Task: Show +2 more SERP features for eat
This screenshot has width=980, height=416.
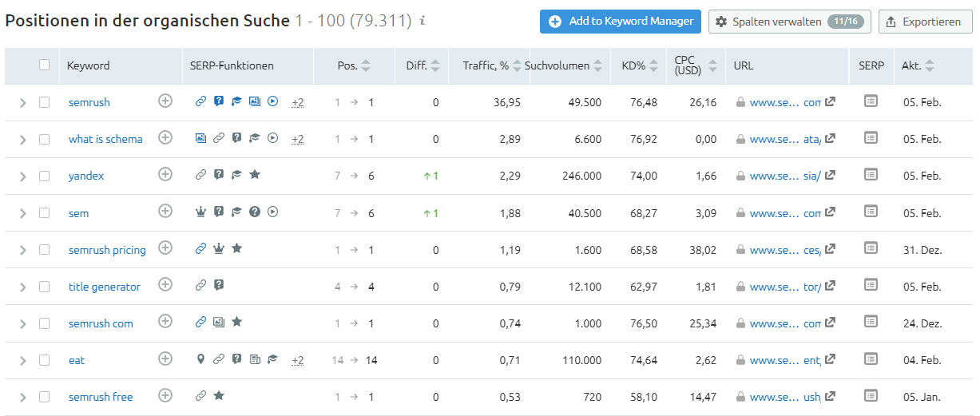Action: coord(298,360)
